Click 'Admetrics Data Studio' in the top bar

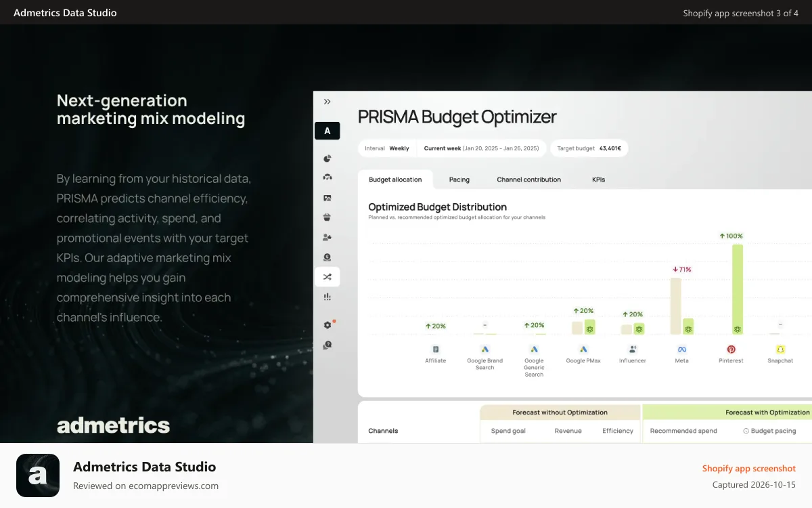click(65, 13)
